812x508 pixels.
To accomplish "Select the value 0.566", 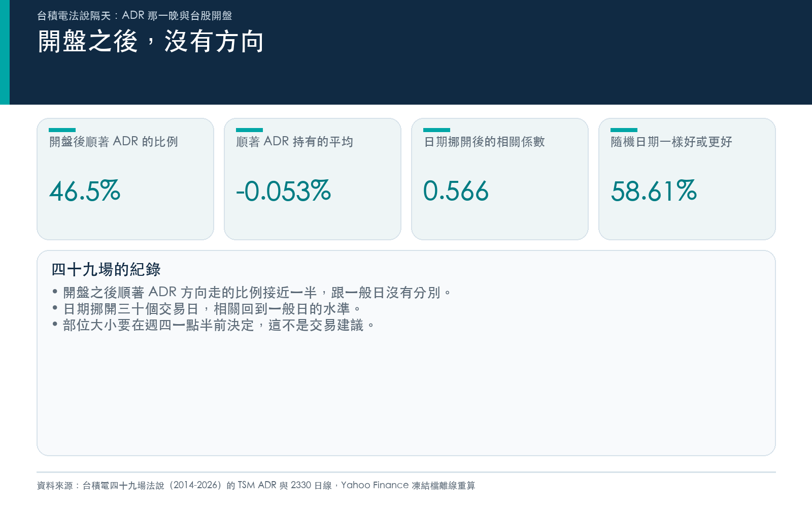I will pyautogui.click(x=456, y=191).
